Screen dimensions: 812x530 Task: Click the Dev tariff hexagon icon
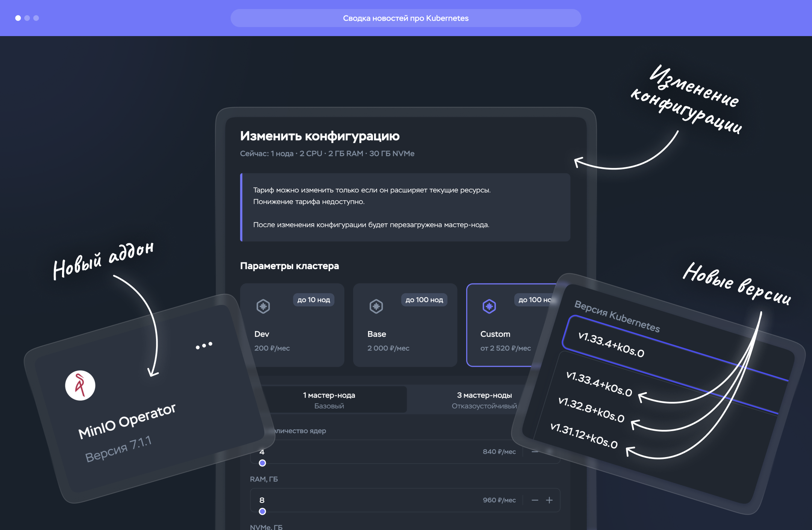pos(263,306)
